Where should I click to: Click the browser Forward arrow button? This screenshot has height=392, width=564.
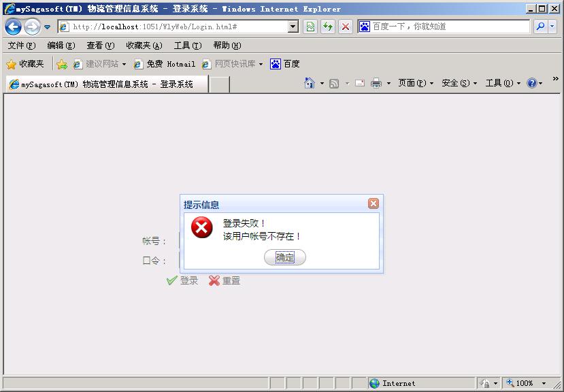(x=33, y=27)
